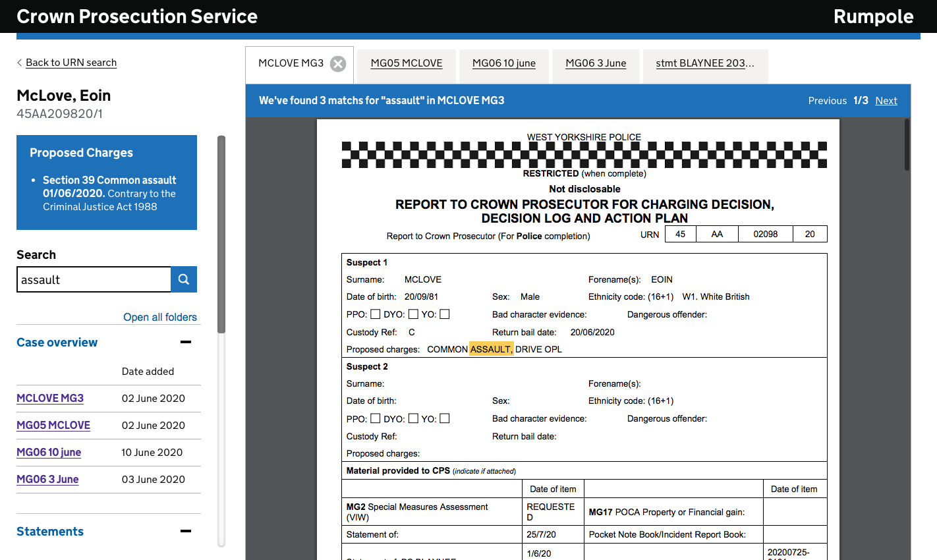This screenshot has width=937, height=560.
Task: Tick Suspect 1 DYO checkbox
Action: [413, 314]
